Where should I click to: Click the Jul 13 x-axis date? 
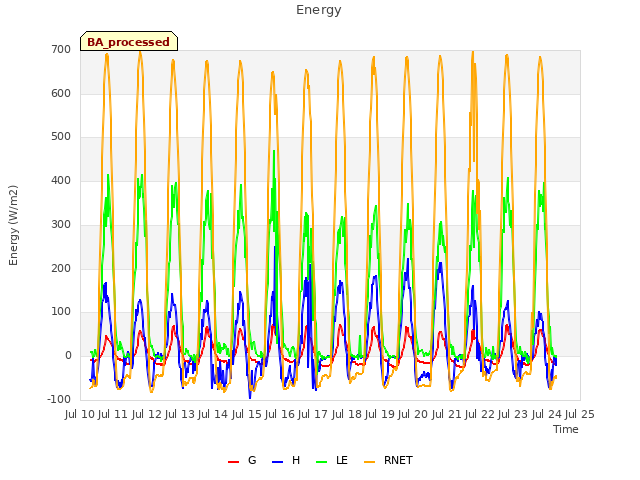(180, 415)
